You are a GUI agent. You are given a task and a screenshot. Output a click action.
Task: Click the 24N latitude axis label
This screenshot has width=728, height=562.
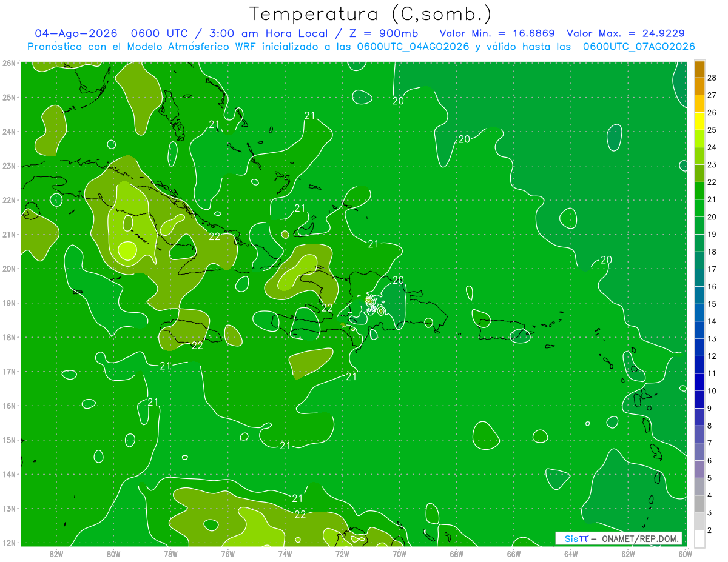coord(9,132)
